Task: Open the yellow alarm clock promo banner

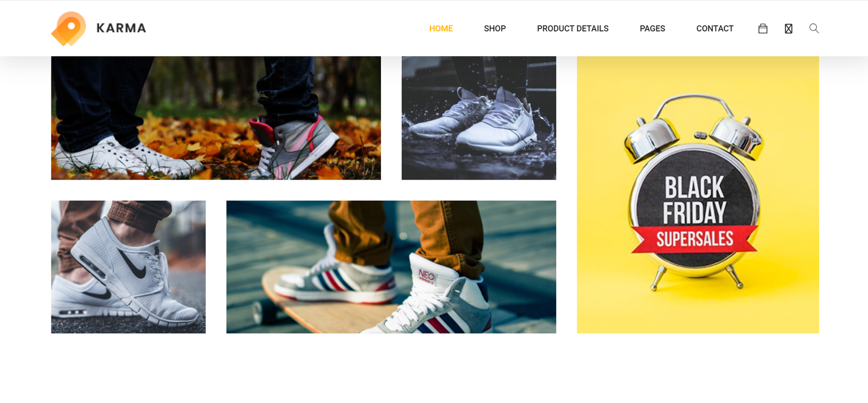Action: click(698, 195)
